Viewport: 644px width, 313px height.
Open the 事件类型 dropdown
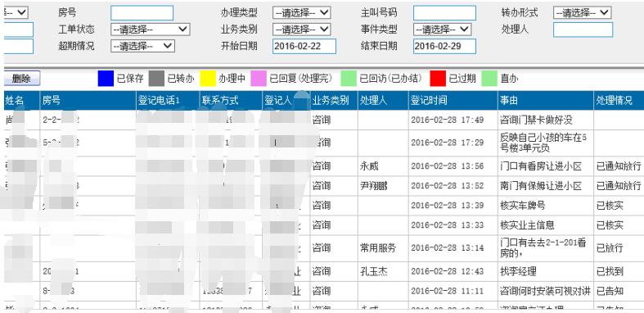[x=442, y=29]
